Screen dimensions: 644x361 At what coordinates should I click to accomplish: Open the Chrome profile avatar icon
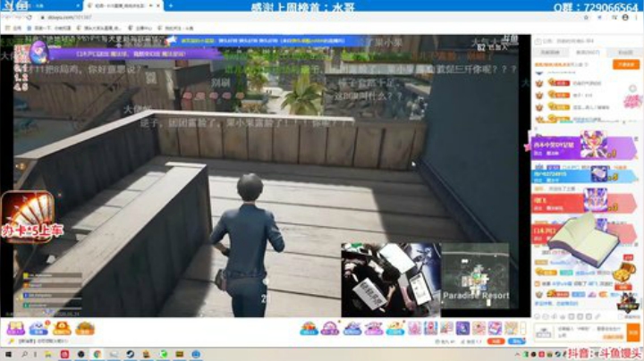click(x=625, y=17)
